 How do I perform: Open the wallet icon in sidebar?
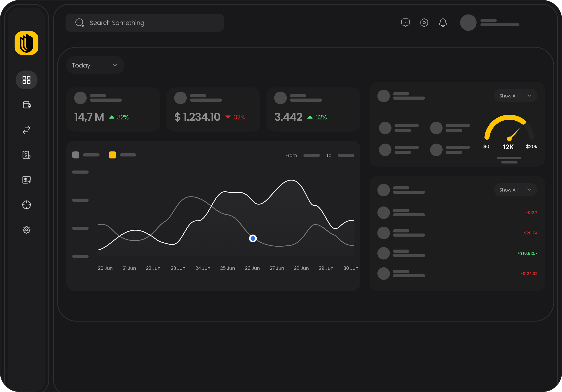26,105
